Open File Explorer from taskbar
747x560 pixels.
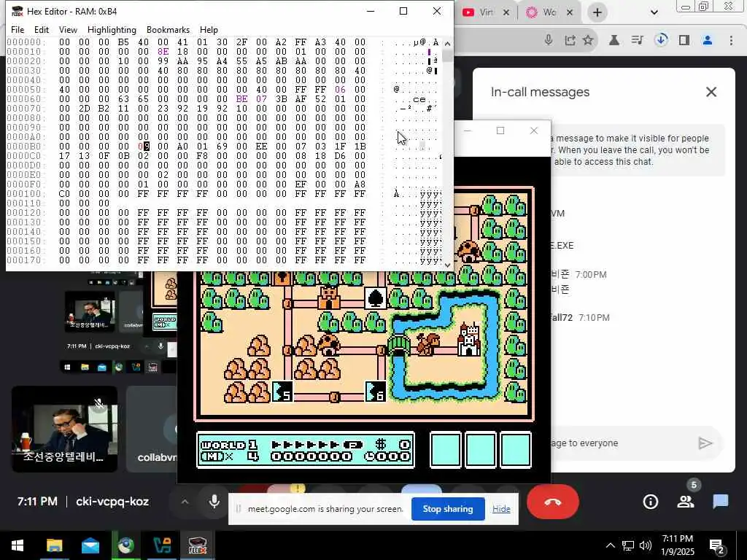[x=54, y=545]
